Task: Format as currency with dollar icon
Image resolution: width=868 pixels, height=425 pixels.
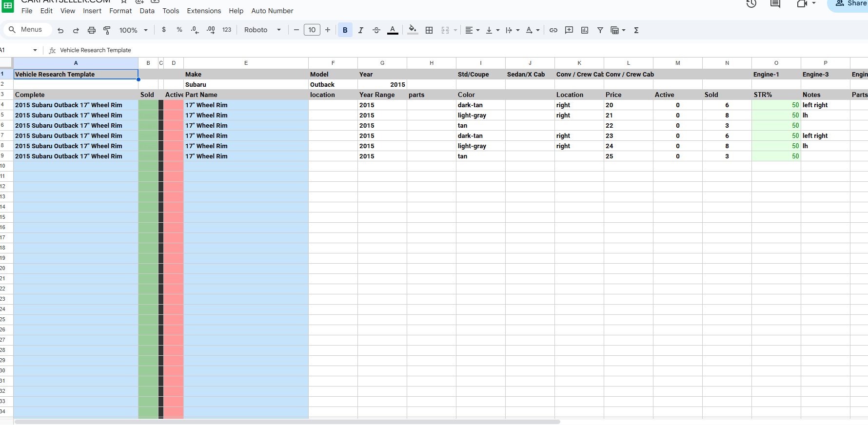Action: [x=164, y=30]
